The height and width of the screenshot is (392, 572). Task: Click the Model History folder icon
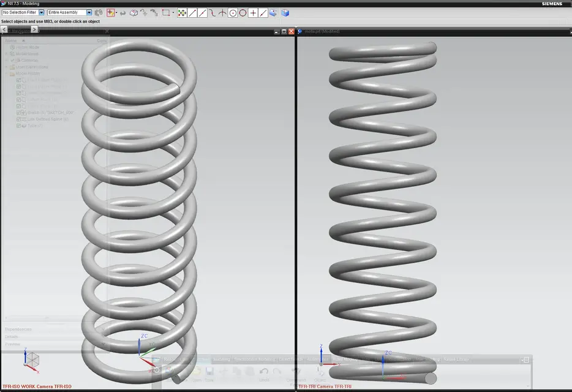[12, 73]
